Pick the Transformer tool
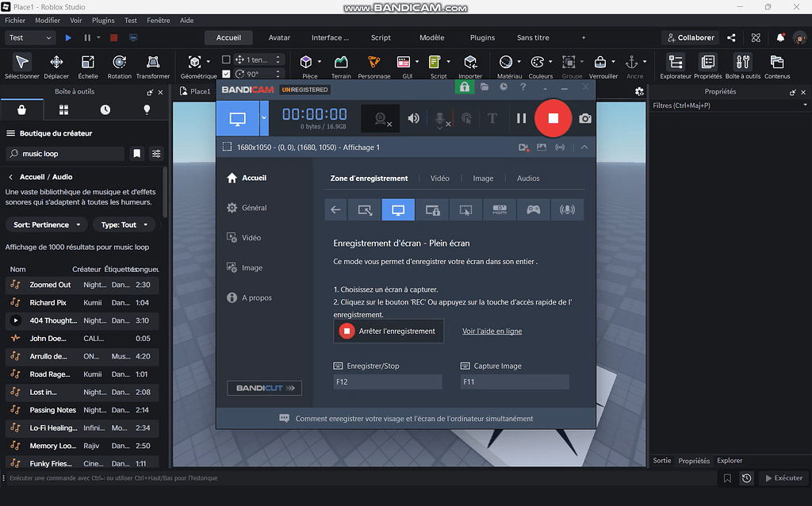 click(153, 67)
